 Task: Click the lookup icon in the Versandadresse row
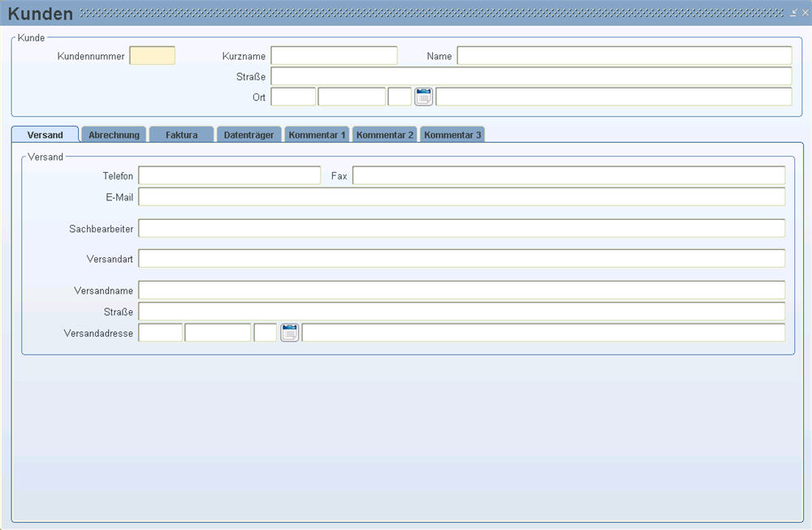[x=290, y=333]
